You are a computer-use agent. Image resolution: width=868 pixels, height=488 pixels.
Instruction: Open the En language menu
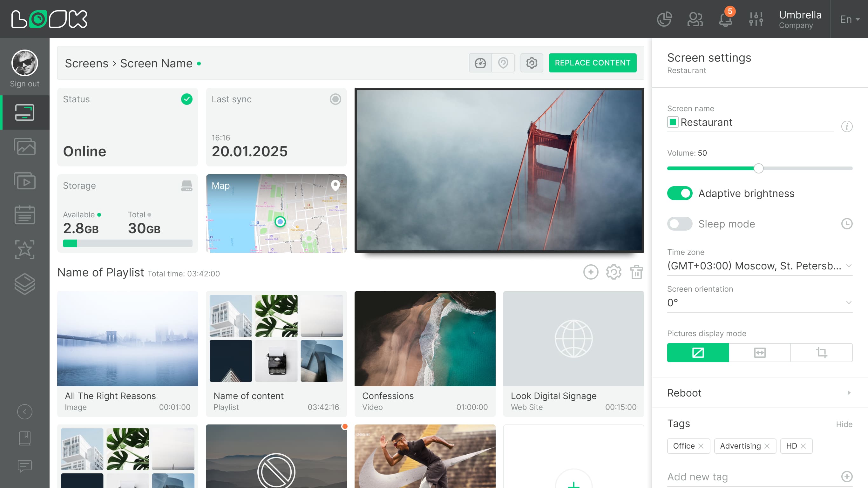click(x=849, y=19)
